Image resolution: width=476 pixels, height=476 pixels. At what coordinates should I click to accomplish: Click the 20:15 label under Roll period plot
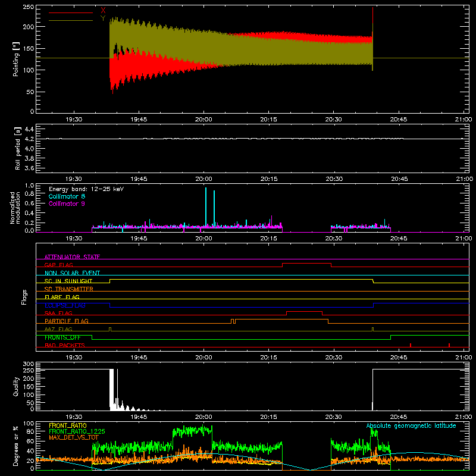click(269, 179)
